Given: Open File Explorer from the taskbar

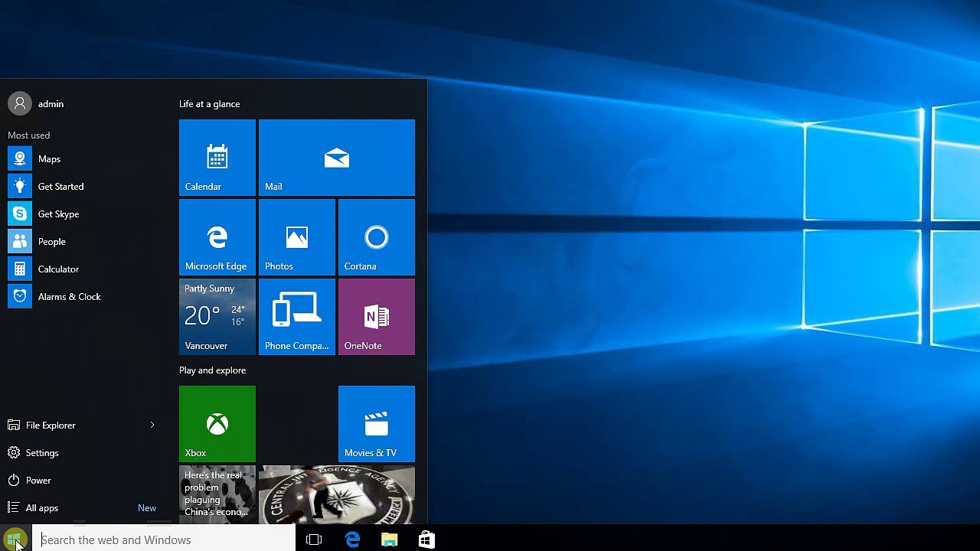Looking at the screenshot, I should (390, 540).
